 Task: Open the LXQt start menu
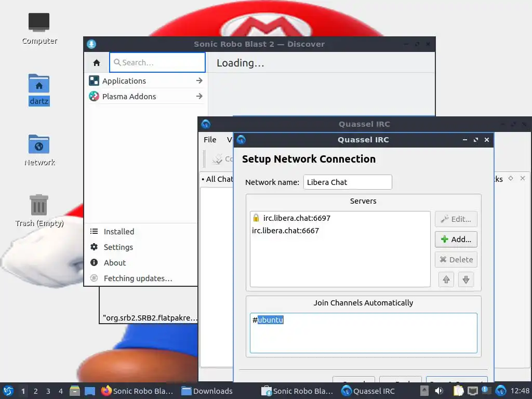pos(8,391)
